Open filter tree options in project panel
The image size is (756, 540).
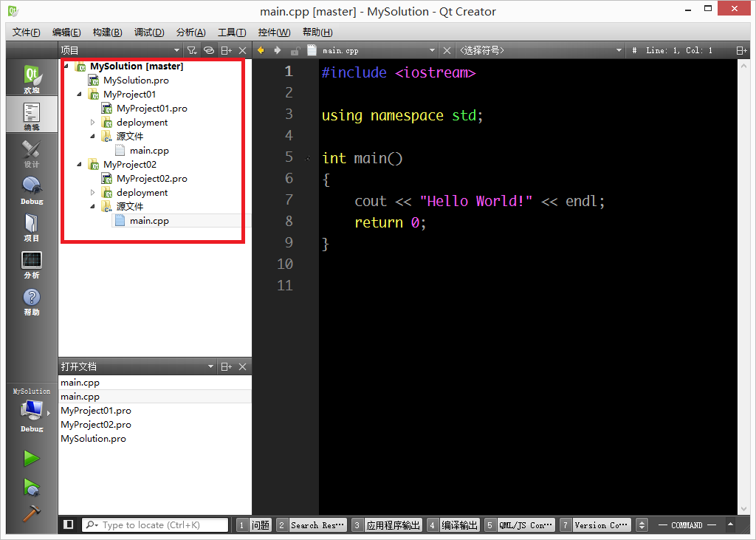[192, 50]
